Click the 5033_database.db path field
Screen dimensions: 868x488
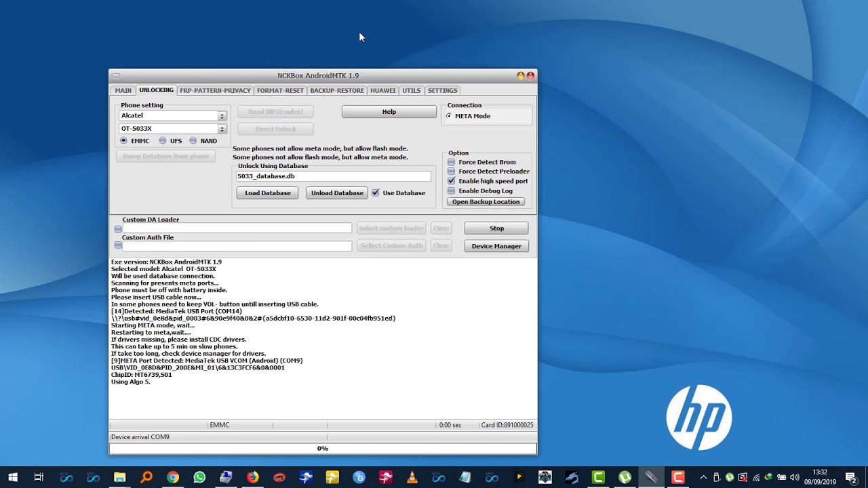(333, 176)
